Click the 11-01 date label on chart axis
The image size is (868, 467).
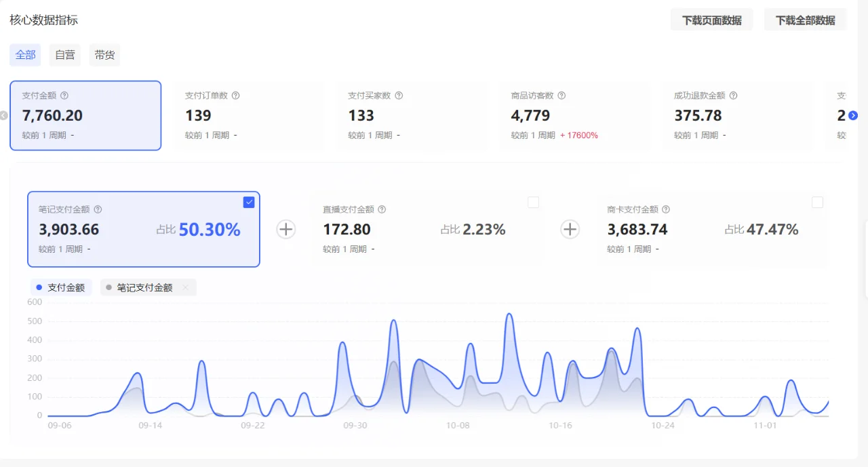coord(765,426)
